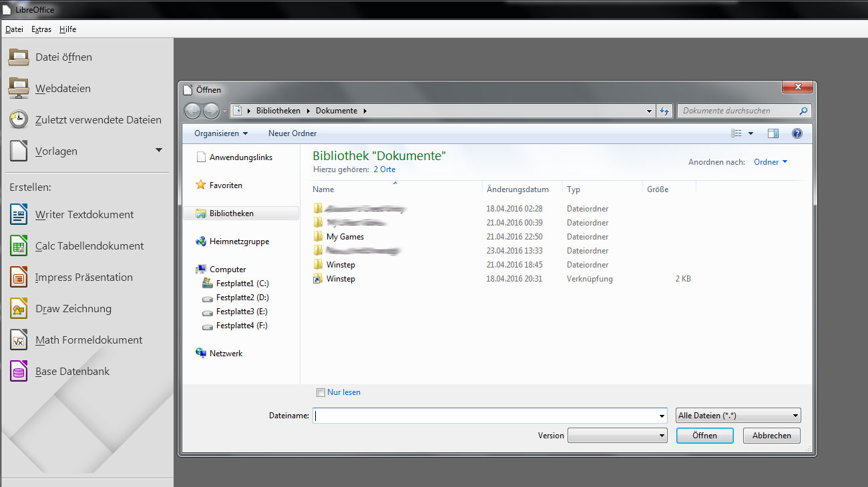Open the Version dropdown
This screenshot has height=487, width=868.
[x=617, y=436]
